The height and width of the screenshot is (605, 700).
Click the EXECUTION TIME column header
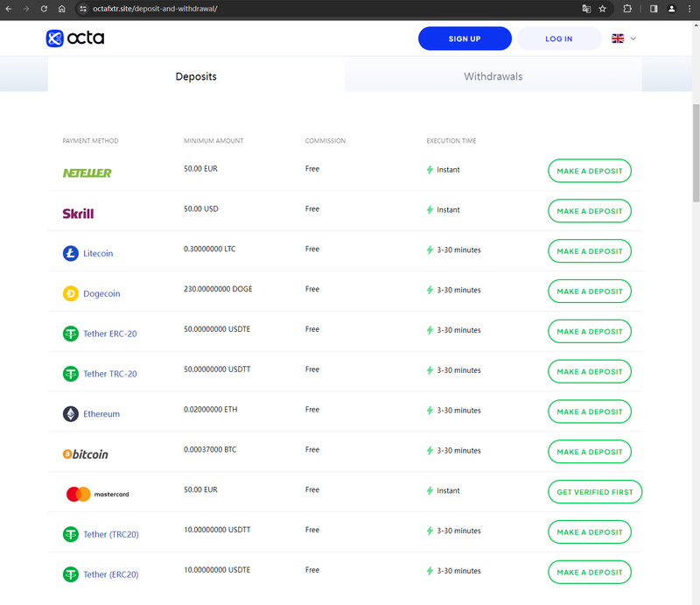(x=451, y=141)
